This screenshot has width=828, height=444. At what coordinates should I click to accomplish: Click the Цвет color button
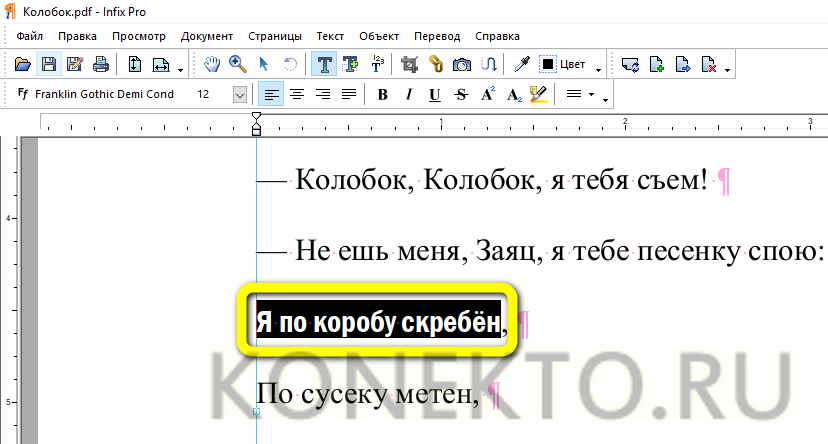pyautogui.click(x=565, y=65)
